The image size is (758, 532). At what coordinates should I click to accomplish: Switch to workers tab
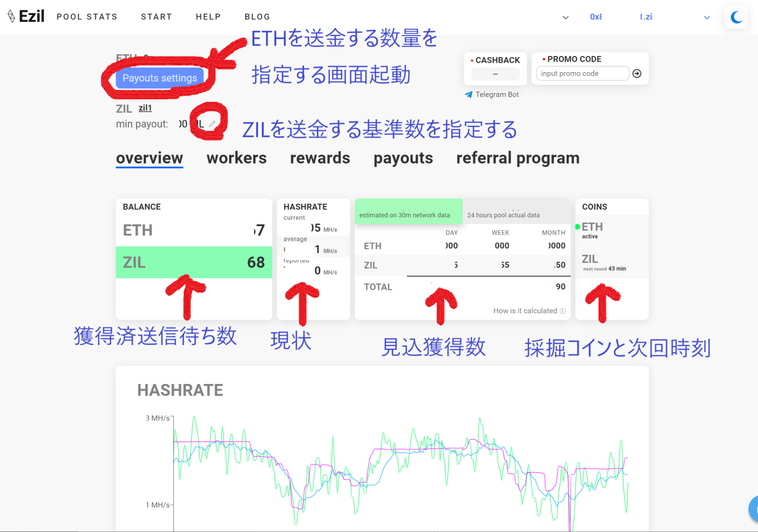click(x=236, y=158)
